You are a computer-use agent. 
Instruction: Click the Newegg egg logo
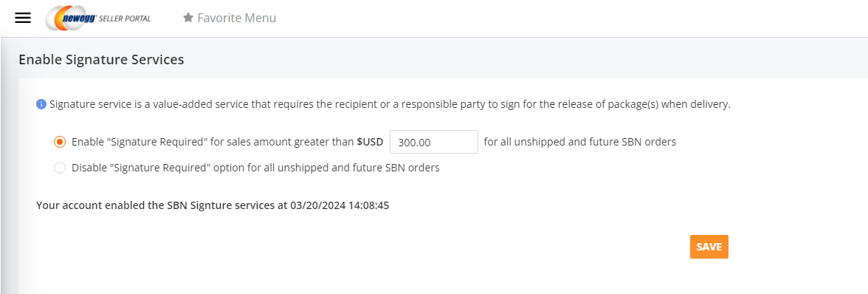click(x=66, y=18)
